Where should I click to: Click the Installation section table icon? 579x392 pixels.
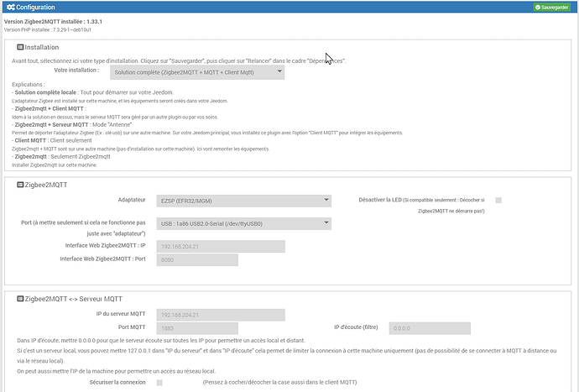pyautogui.click(x=20, y=47)
